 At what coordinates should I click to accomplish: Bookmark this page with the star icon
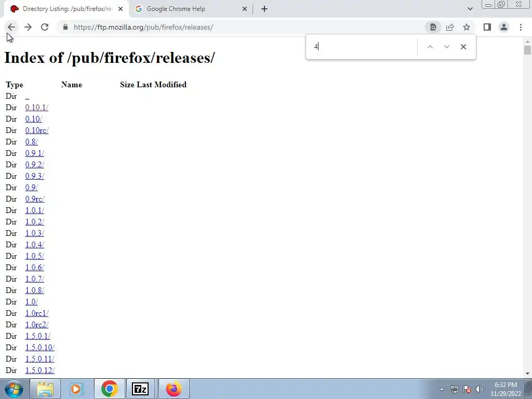click(467, 27)
